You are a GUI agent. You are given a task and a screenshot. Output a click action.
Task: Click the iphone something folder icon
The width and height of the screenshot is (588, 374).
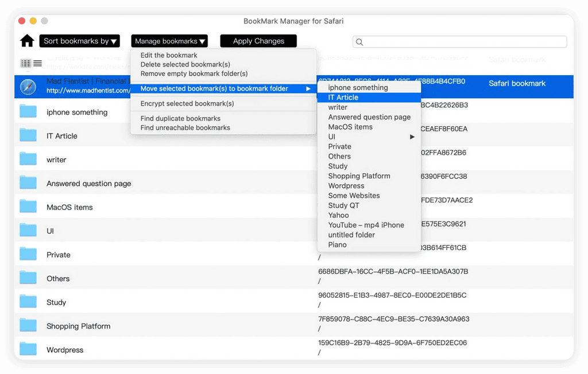[x=28, y=111]
